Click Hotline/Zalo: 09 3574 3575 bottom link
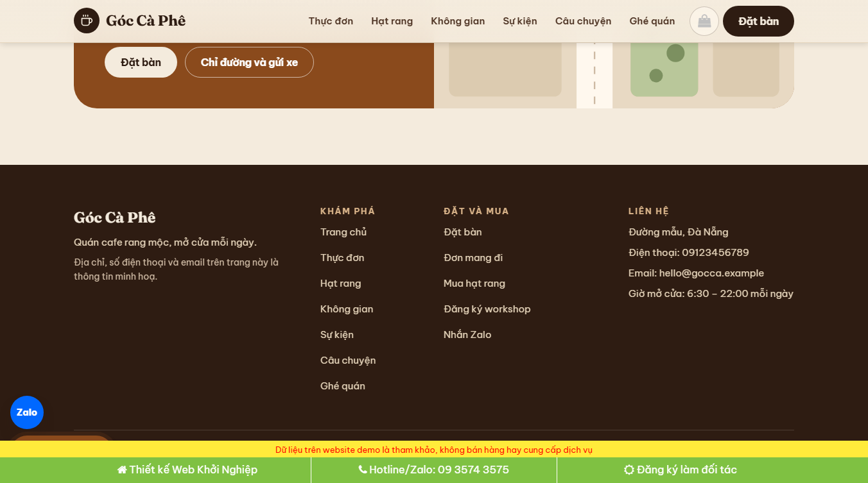Viewport: 868px width, 483px height. tap(434, 470)
